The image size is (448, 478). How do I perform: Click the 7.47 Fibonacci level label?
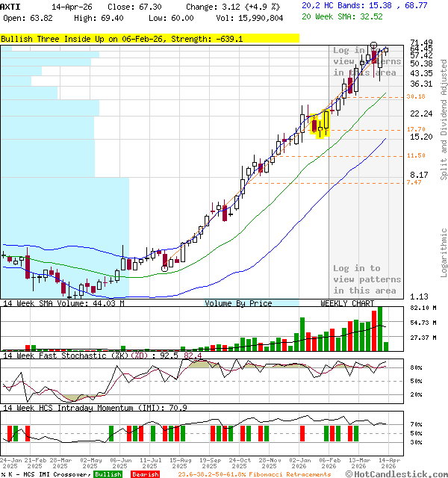click(414, 182)
